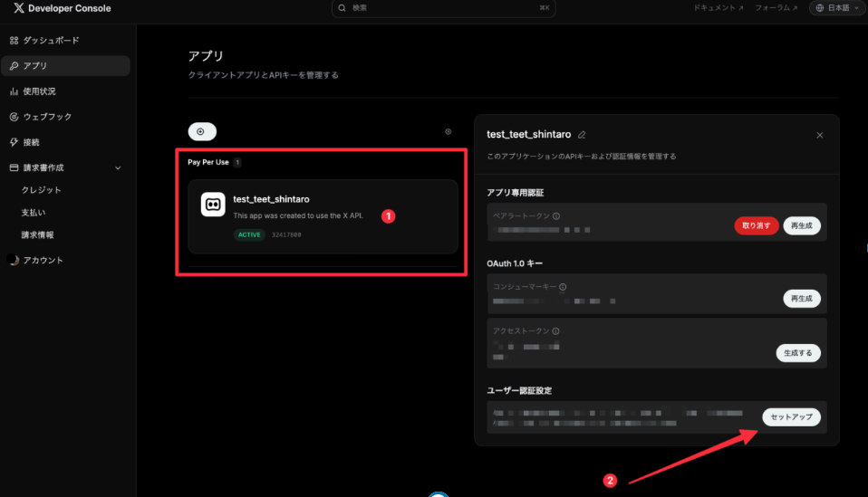This screenshot has width=868, height=497.
Task: Select クレジット under billing
Action: coord(41,190)
